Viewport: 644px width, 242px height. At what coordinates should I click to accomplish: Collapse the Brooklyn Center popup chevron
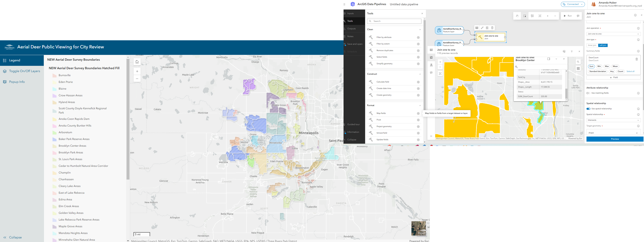(556, 59)
